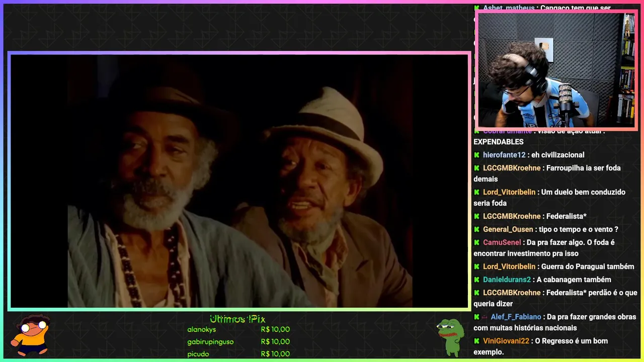Click Kick badge on the 'Farroupilha ia ser' message
This screenshot has height=362, width=644.
(x=476, y=168)
